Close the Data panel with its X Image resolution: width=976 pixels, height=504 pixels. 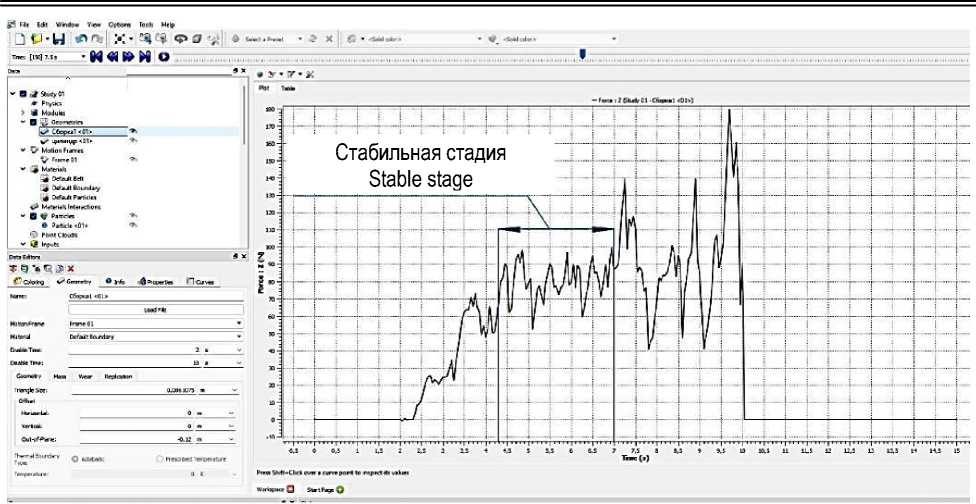pyautogui.click(x=243, y=71)
